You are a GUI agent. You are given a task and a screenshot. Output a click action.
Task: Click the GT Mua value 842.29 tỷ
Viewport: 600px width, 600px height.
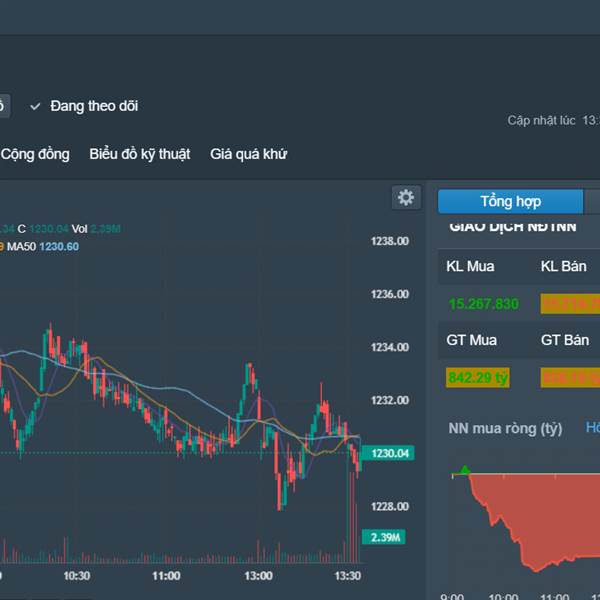(479, 377)
